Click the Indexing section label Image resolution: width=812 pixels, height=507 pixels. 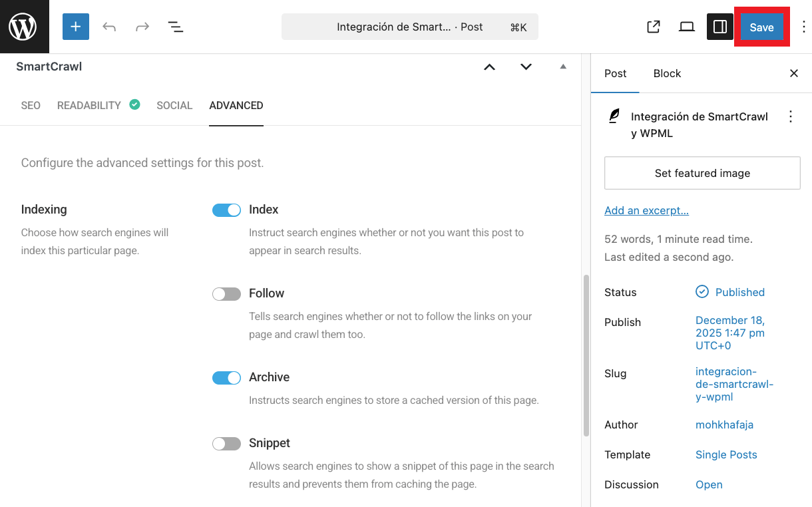tap(44, 210)
